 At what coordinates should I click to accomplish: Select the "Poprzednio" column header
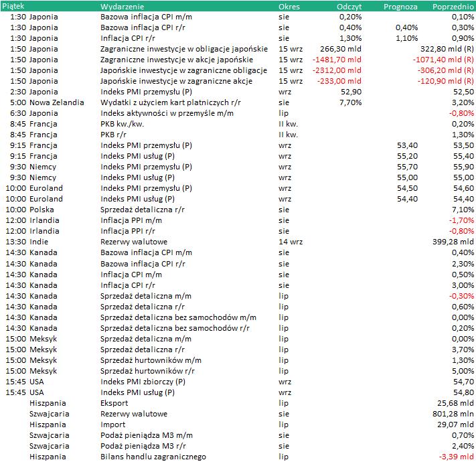click(453, 7)
